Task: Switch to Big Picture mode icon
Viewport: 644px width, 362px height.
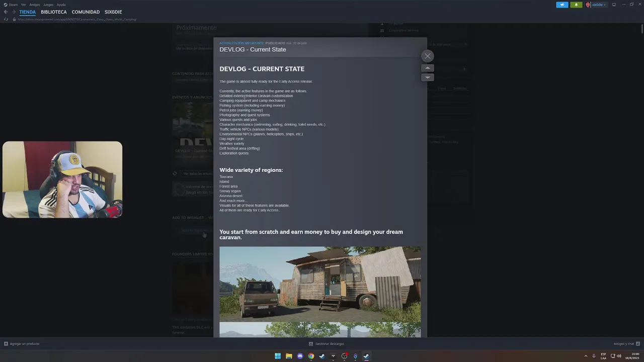Action: pyautogui.click(x=614, y=5)
